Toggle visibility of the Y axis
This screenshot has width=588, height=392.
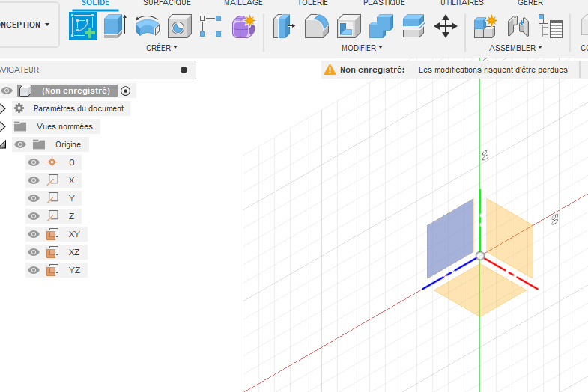click(34, 198)
